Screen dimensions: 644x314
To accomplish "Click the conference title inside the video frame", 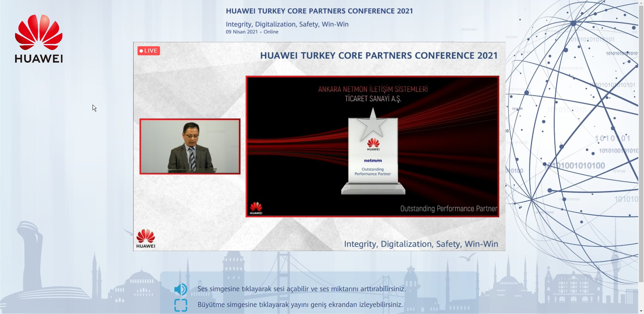I will [x=379, y=56].
